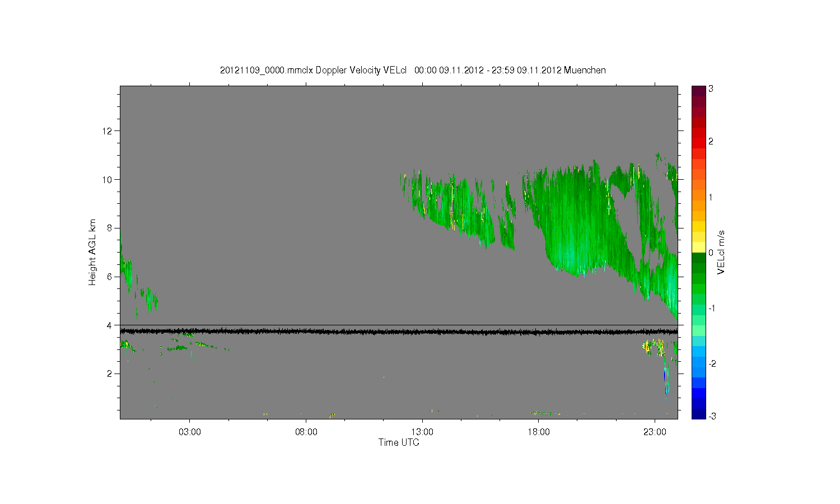Screen dimensions: 840x504
Task: Click the height tick label 4
Action: 110,325
